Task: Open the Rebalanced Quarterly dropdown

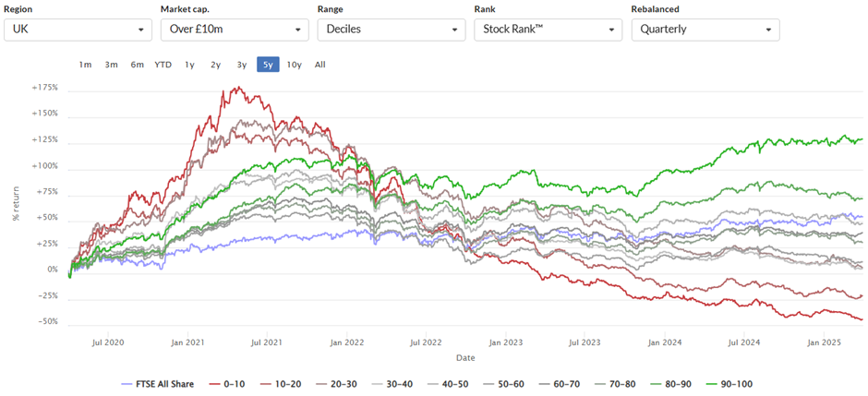Action: pos(705,30)
